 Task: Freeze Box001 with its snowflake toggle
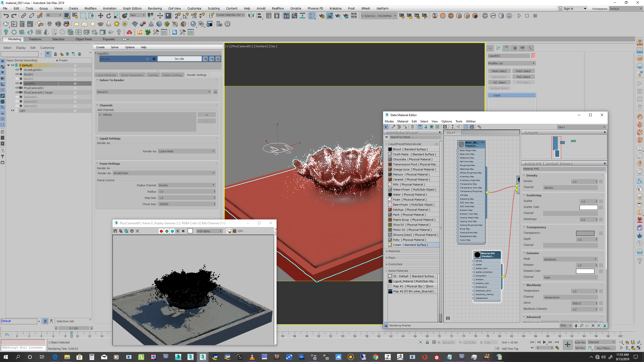click(x=75, y=74)
